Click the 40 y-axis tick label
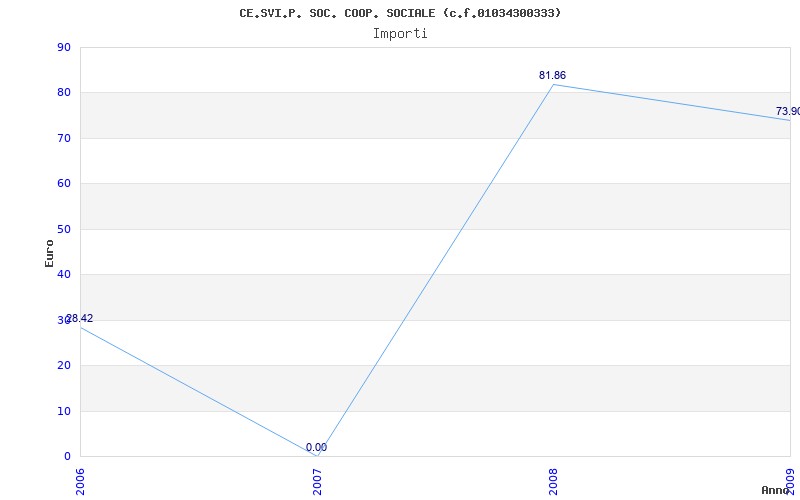Screen dimensions: 800x500 (x=64, y=274)
